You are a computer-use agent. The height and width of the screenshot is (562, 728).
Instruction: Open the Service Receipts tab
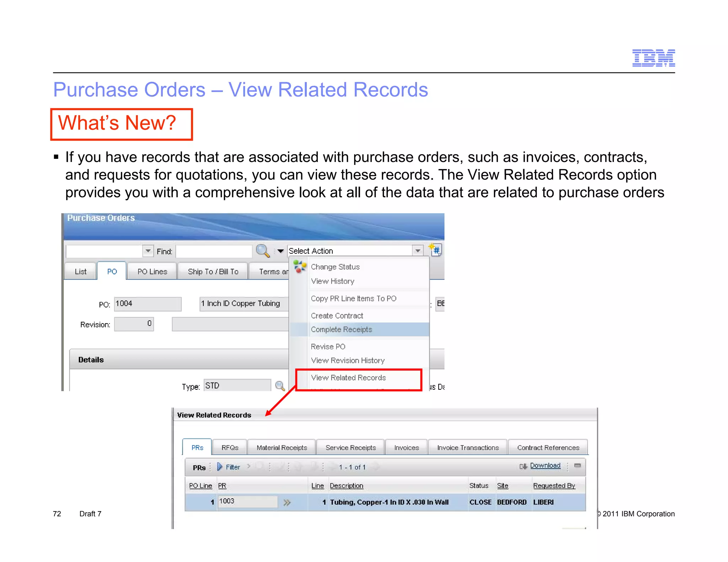coord(350,448)
